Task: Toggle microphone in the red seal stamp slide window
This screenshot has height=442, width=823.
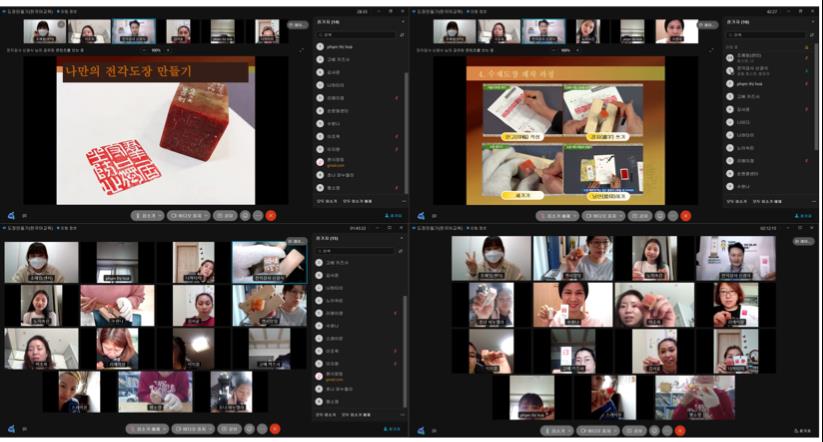Action: 145,216
